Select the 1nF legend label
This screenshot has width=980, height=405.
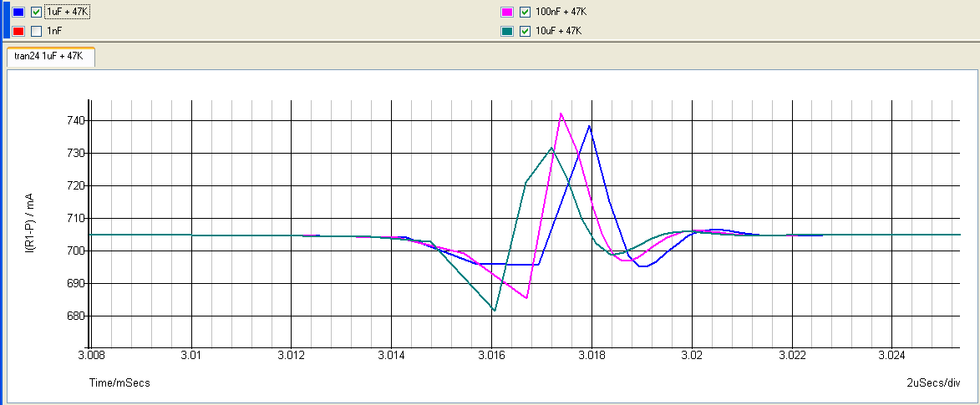(53, 31)
